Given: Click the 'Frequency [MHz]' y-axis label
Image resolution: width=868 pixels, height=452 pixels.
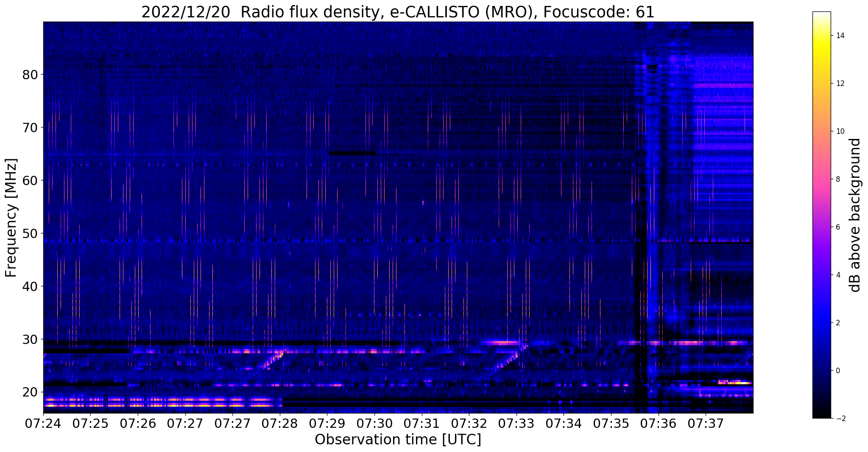Looking at the screenshot, I should click(x=11, y=217).
